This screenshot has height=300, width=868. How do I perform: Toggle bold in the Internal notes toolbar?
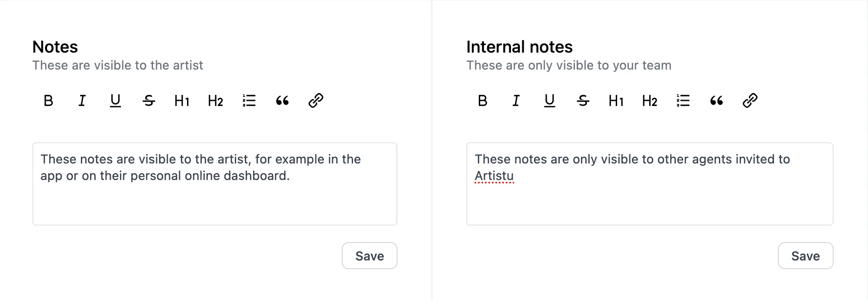point(483,101)
